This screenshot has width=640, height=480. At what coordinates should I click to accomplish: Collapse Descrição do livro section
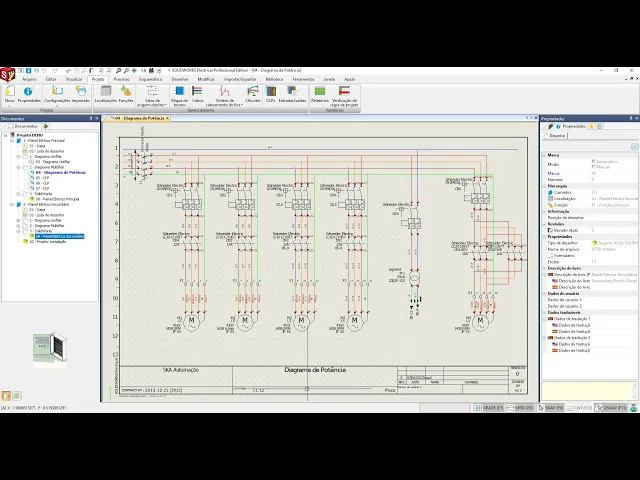point(544,269)
